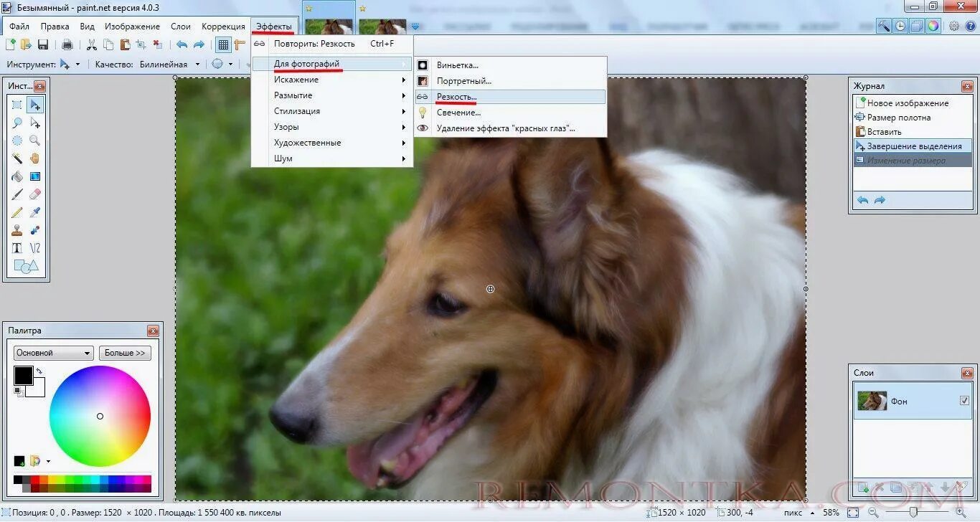Click the Cut scissors icon

(92, 44)
